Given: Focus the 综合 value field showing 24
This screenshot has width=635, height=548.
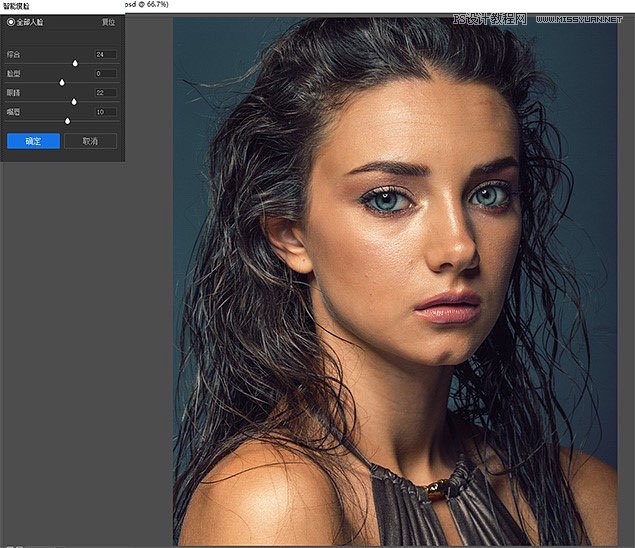Looking at the screenshot, I should click(106, 54).
